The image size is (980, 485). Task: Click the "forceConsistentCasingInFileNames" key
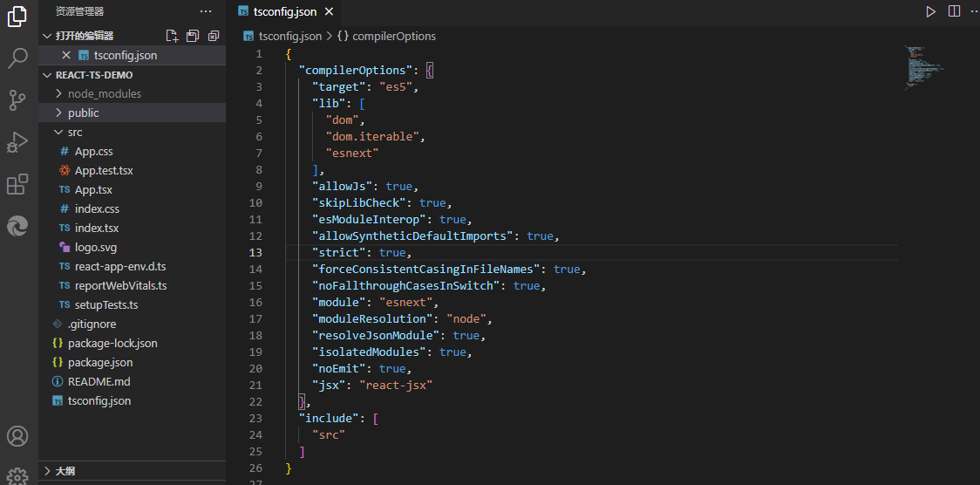pos(426,270)
